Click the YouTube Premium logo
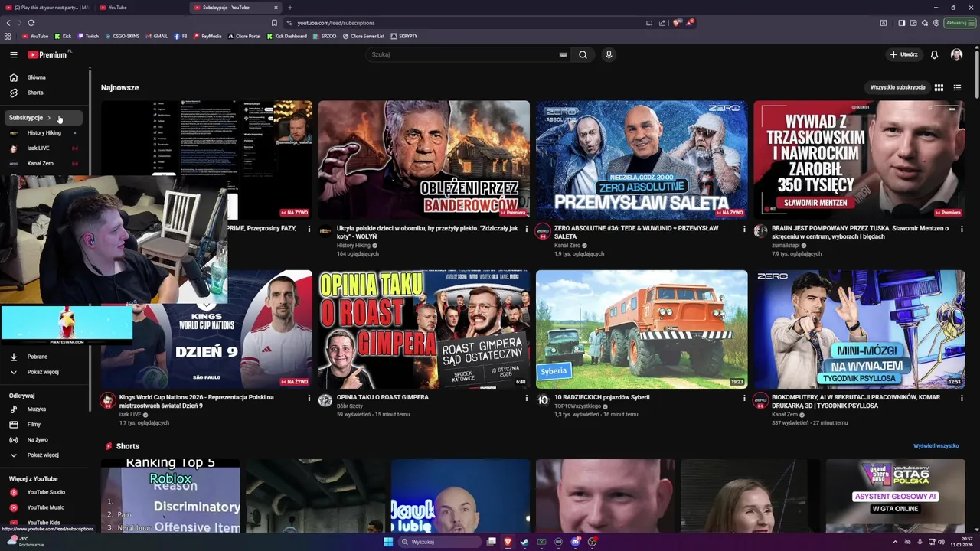The height and width of the screenshot is (551, 980). pos(47,55)
